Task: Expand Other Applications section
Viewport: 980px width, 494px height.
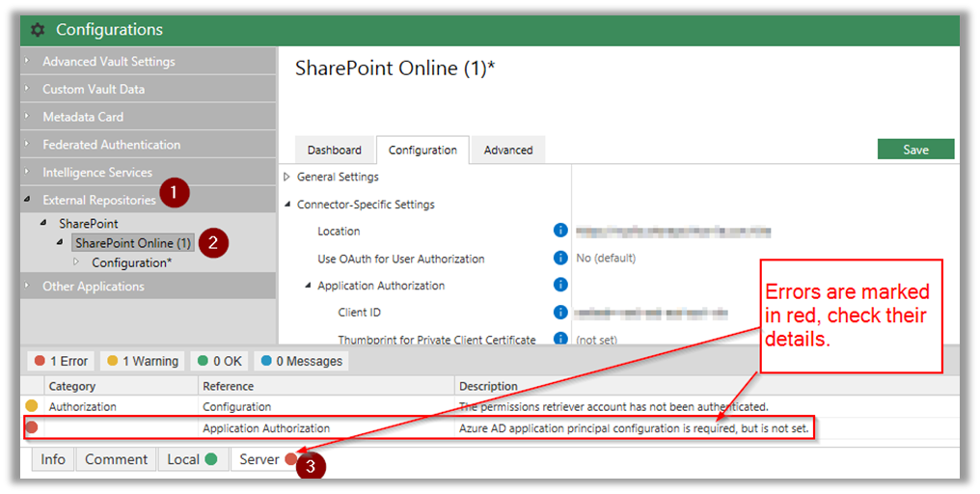Action: coord(27,286)
